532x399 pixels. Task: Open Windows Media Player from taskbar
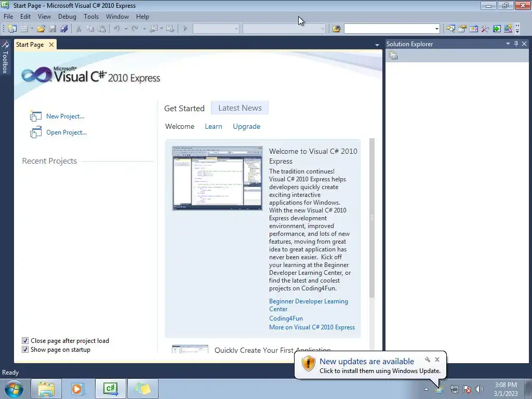(78, 389)
